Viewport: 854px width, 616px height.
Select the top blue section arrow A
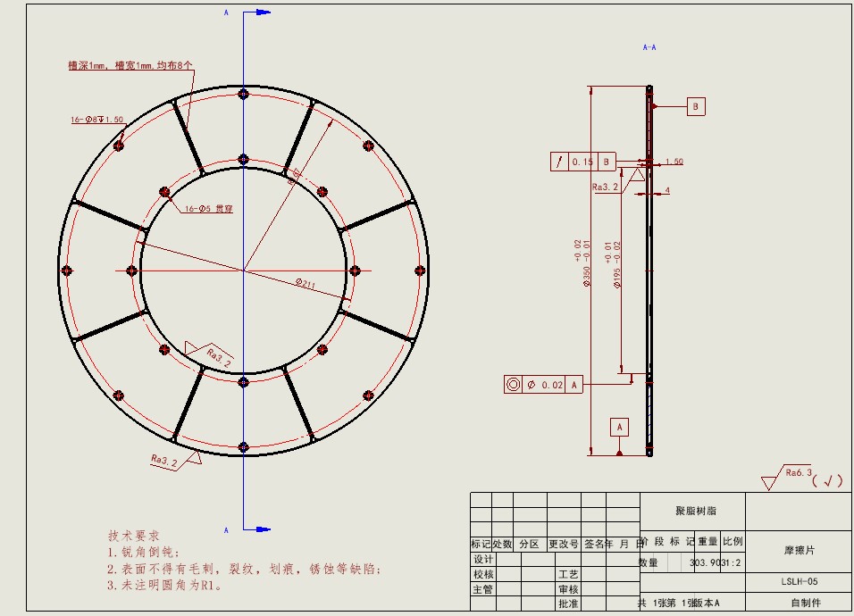pyautogui.click(x=256, y=12)
